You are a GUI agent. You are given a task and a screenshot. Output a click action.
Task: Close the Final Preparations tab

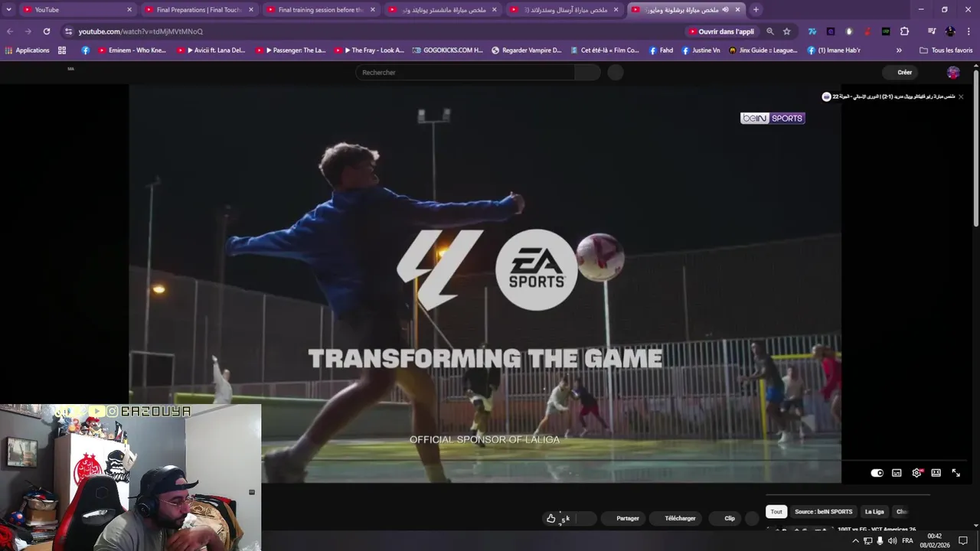[250, 9]
